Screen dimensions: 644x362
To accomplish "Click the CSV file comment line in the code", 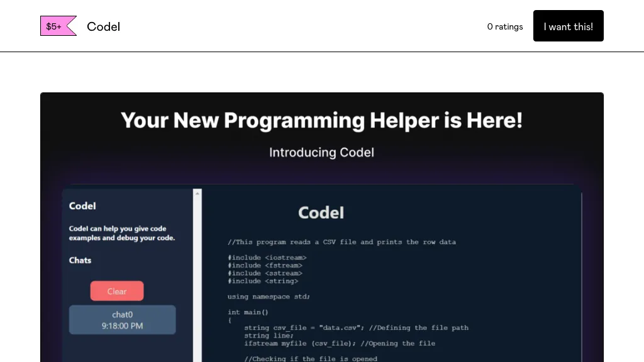I will point(341,241).
